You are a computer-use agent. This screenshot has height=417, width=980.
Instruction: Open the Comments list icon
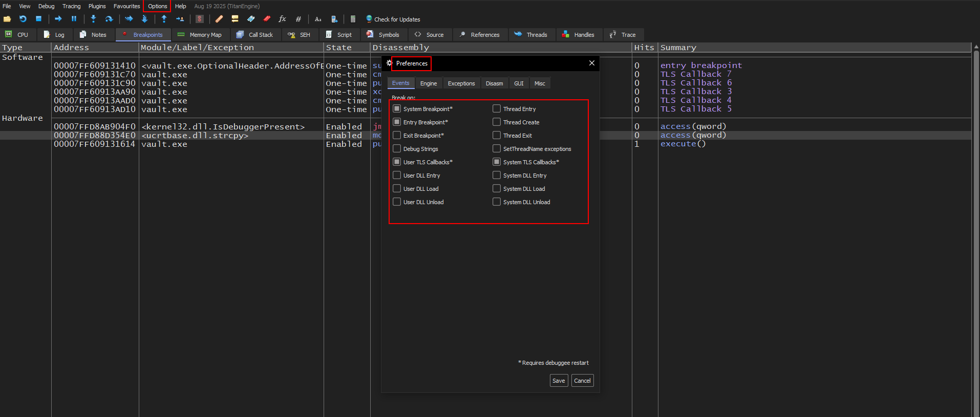click(x=235, y=19)
